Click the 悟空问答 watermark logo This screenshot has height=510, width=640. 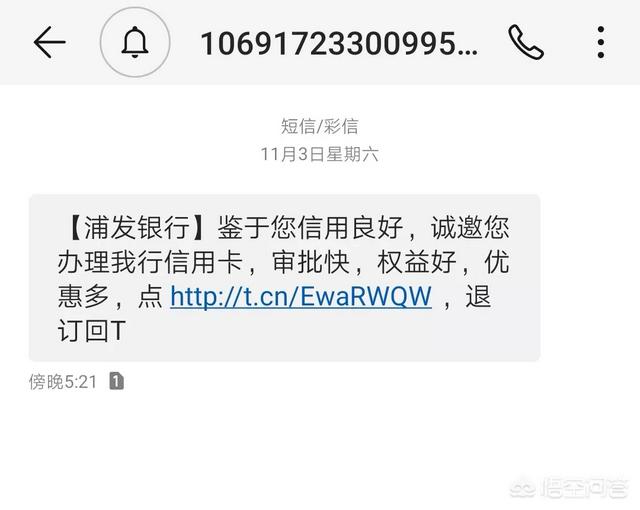click(568, 488)
